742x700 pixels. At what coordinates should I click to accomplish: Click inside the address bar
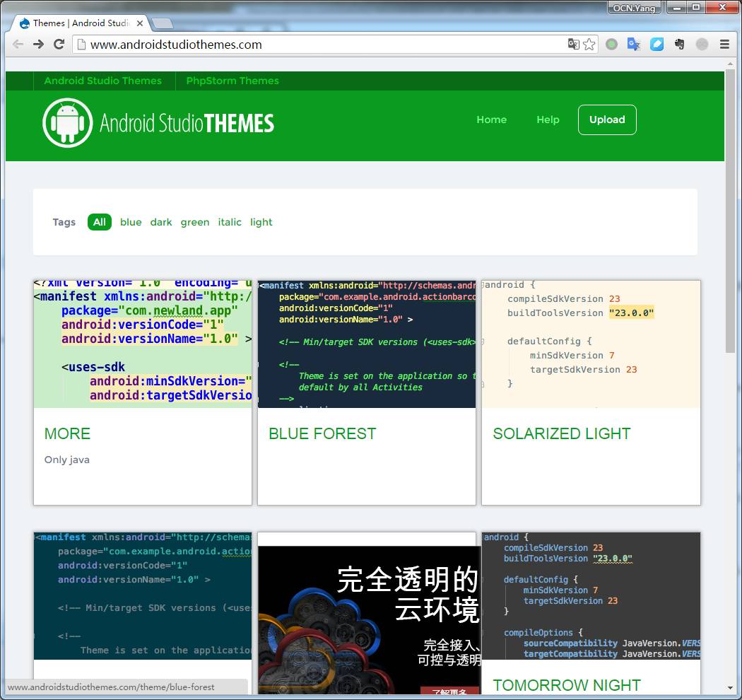[318, 44]
